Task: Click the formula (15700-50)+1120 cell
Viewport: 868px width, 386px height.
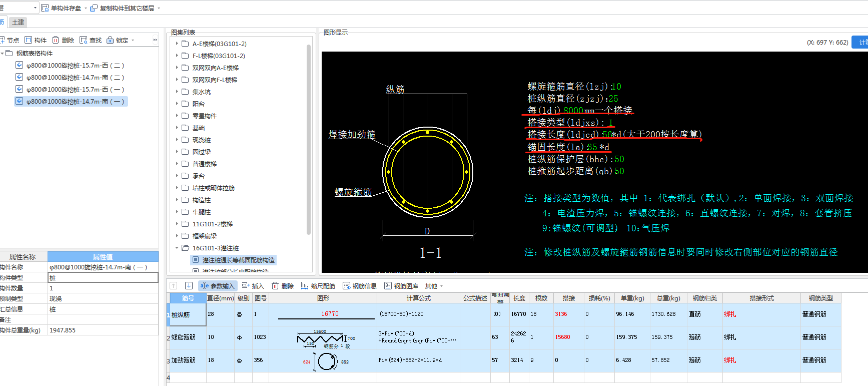Action: (419, 314)
